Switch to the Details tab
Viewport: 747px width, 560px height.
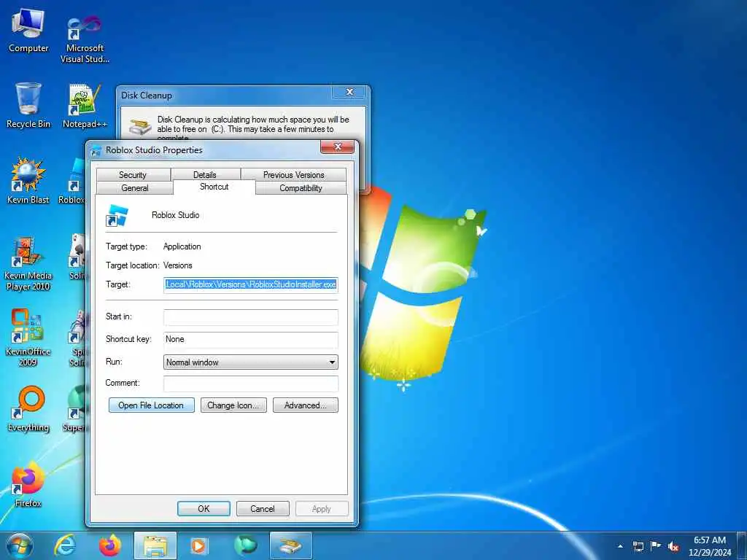click(205, 175)
